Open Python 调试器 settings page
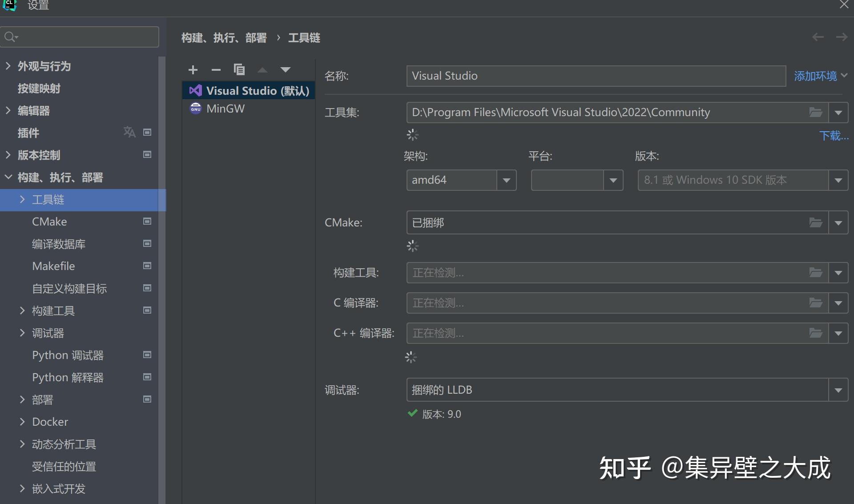The height and width of the screenshot is (504, 854). pyautogui.click(x=68, y=355)
